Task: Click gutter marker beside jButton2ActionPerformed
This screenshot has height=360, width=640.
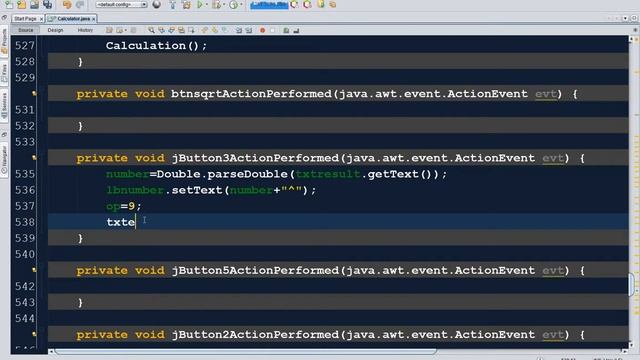Action: coord(35,334)
